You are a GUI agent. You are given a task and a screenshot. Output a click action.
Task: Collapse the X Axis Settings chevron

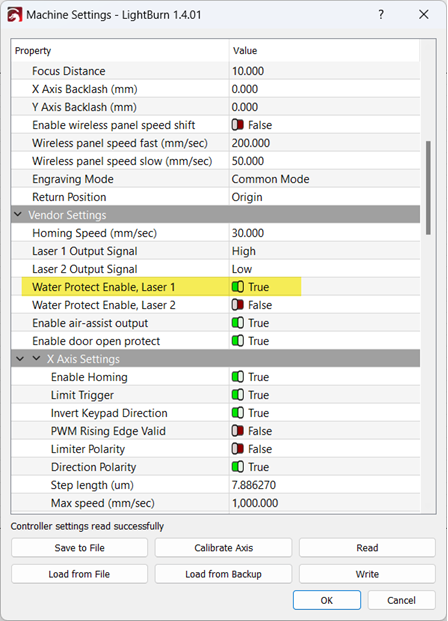point(36,359)
